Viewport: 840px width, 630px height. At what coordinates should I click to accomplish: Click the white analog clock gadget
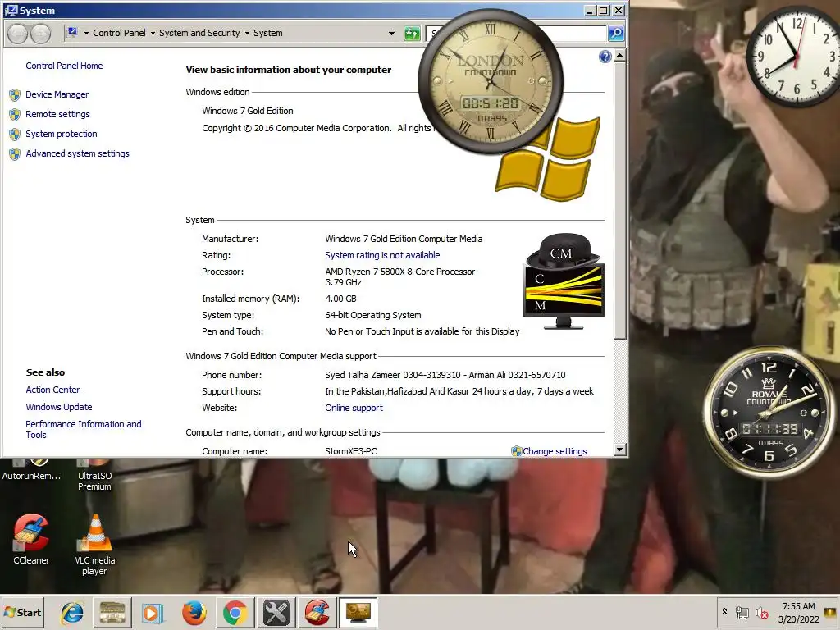795,57
